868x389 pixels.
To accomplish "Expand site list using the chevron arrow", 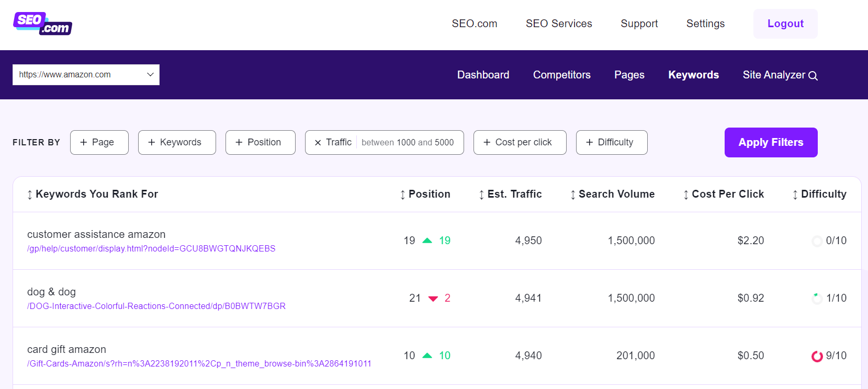I will 150,75.
